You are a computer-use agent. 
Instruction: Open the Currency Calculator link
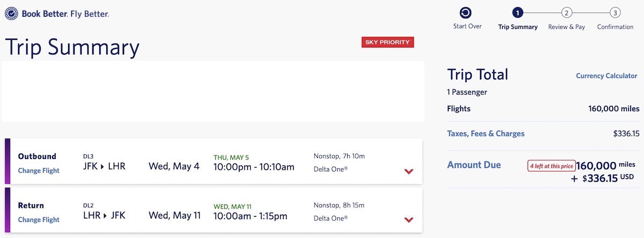coord(606,76)
